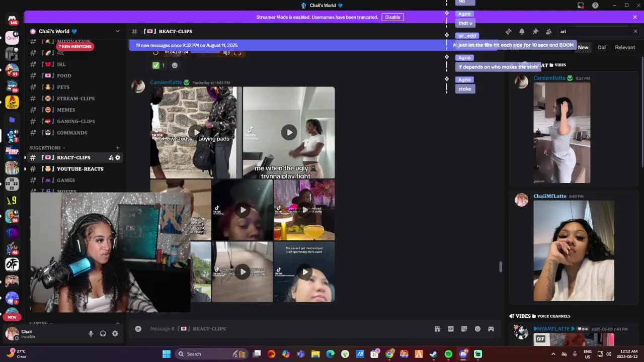Clear the search field with X icon
The height and width of the screenshot is (362, 644).
tap(635, 31)
